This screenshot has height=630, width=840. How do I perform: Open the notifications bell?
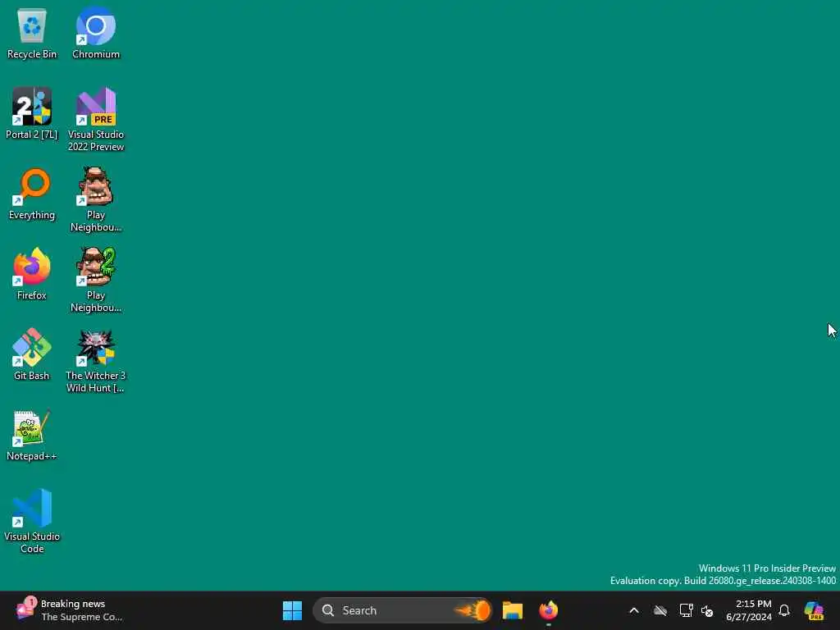click(784, 610)
